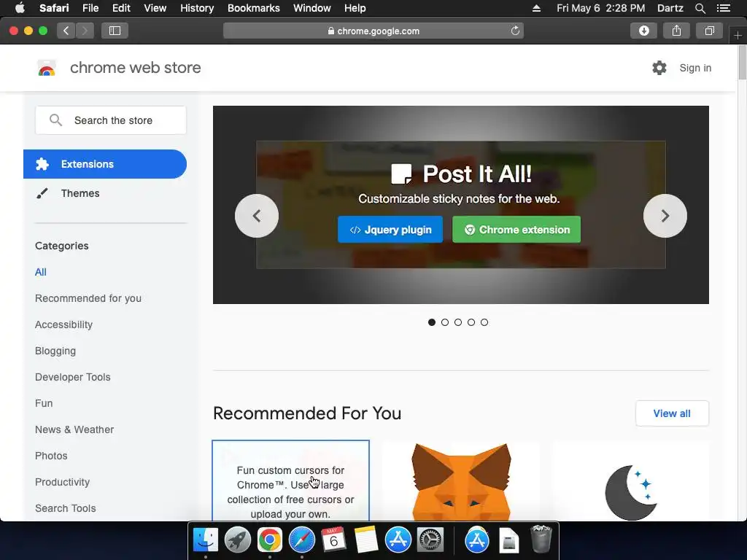Screen dimensions: 747x560
Task: Open the File menu
Action: coord(90,8)
